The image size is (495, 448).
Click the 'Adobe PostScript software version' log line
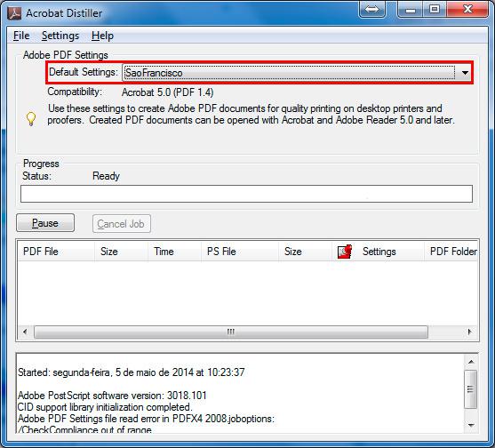112,396
